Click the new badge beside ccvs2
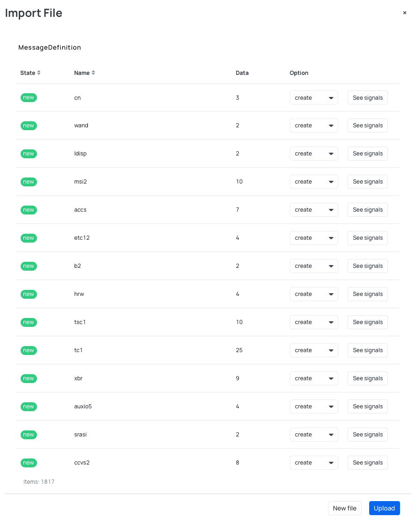The image size is (415, 532). [29, 463]
